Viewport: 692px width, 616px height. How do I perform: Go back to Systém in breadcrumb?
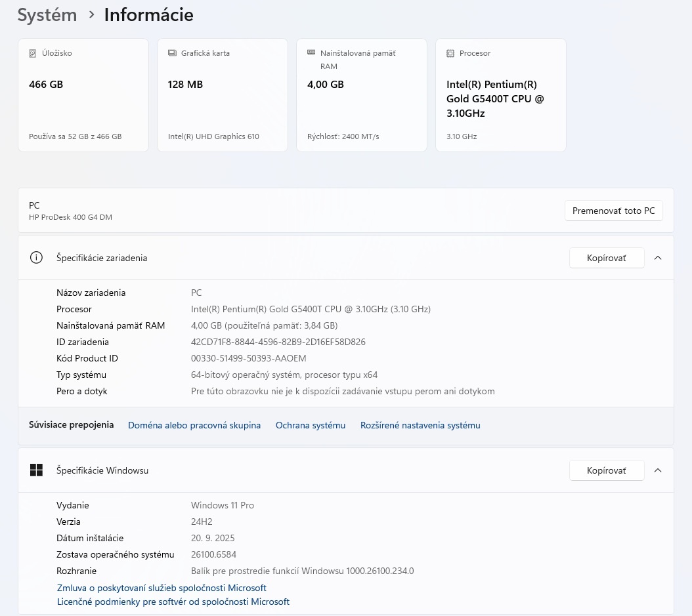(x=47, y=15)
